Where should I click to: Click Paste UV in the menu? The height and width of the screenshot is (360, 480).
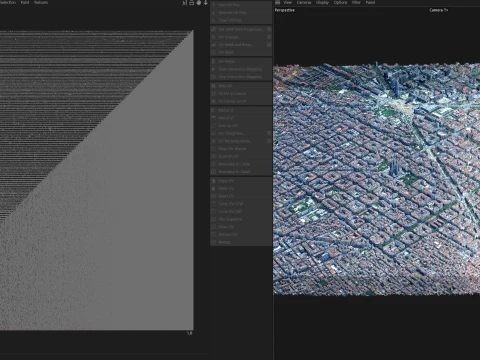point(241,188)
